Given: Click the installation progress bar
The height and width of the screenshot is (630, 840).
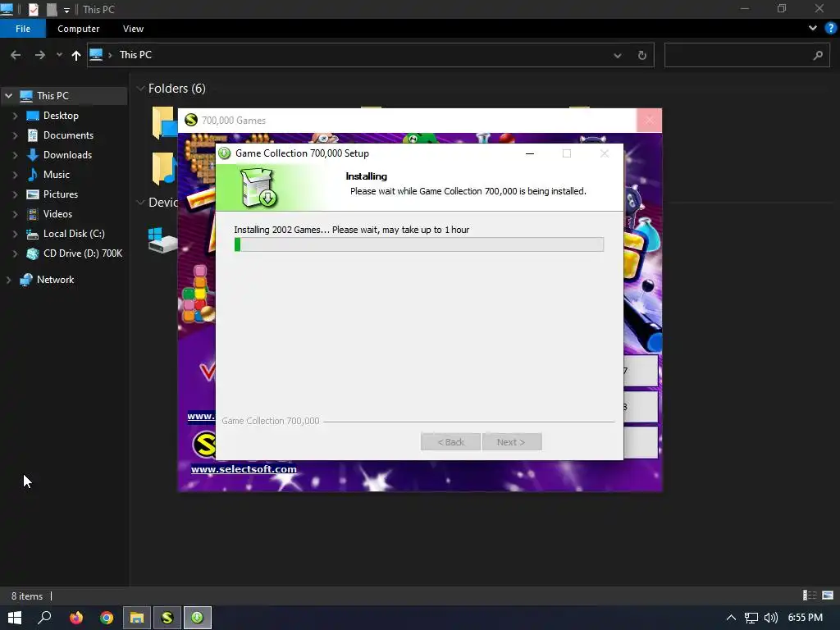Looking at the screenshot, I should (x=419, y=244).
